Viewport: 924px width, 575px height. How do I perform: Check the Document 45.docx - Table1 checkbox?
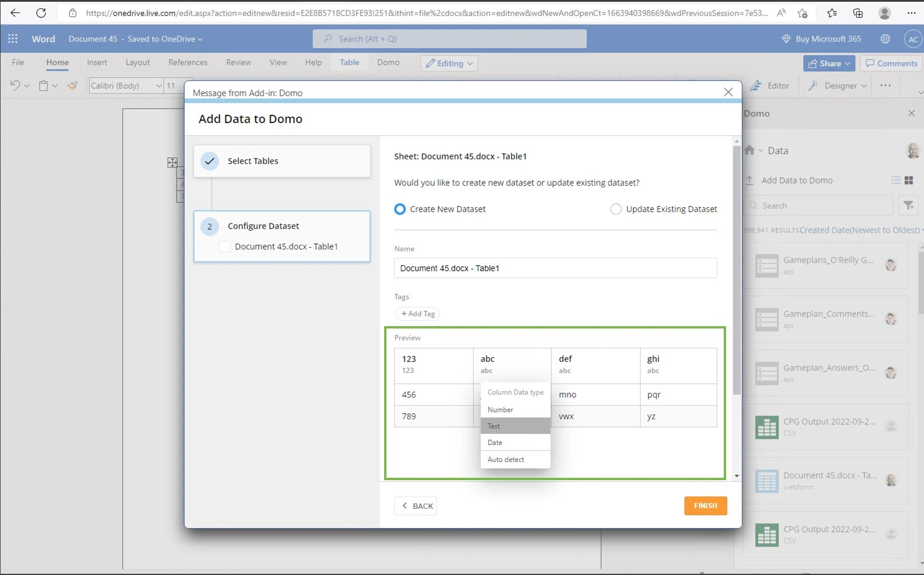[225, 247]
